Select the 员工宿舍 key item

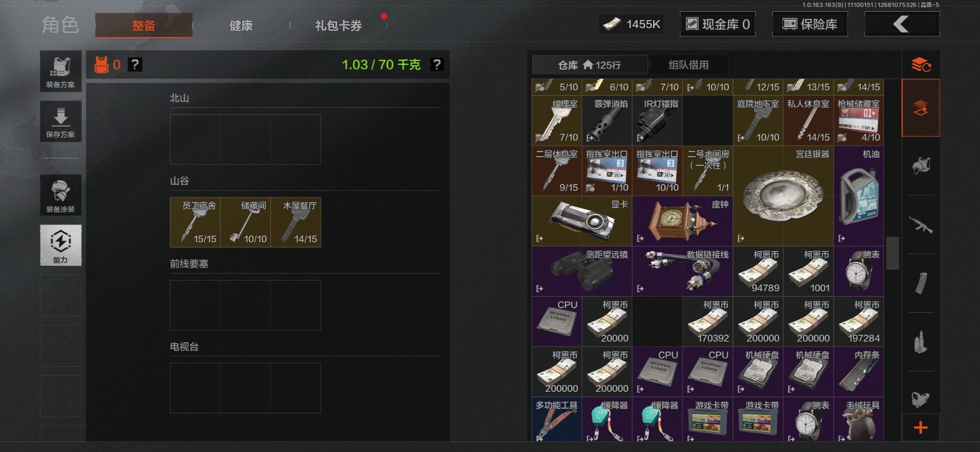[195, 222]
